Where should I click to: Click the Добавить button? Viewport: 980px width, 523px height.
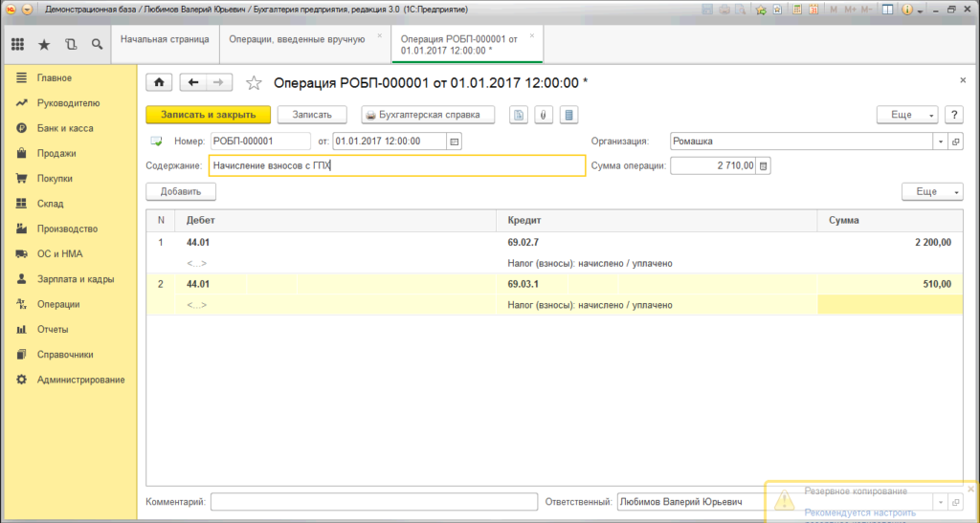(x=181, y=192)
